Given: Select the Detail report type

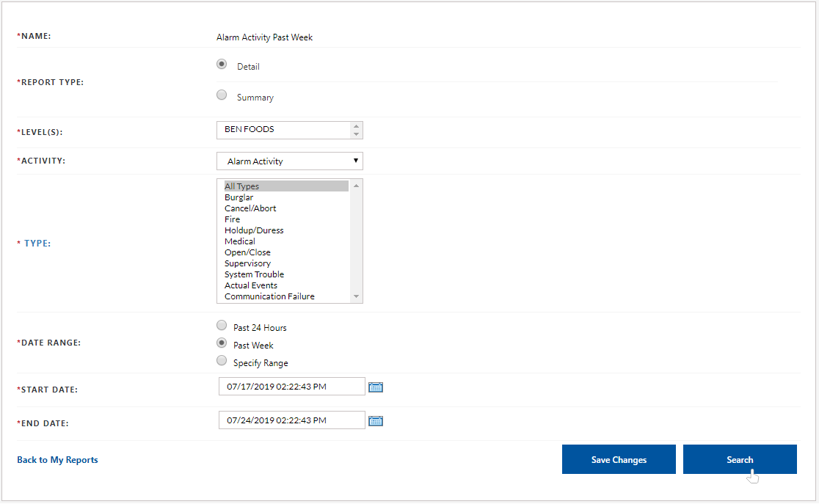Looking at the screenshot, I should [x=222, y=64].
